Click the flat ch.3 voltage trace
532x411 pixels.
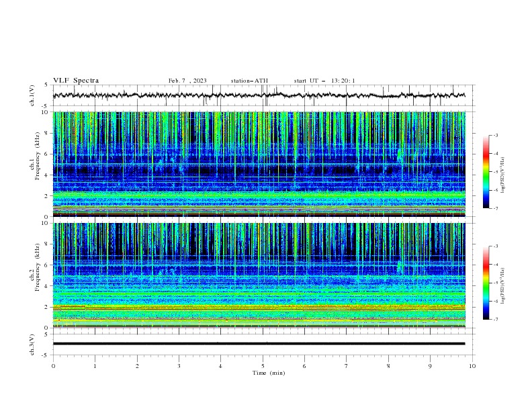click(x=259, y=344)
